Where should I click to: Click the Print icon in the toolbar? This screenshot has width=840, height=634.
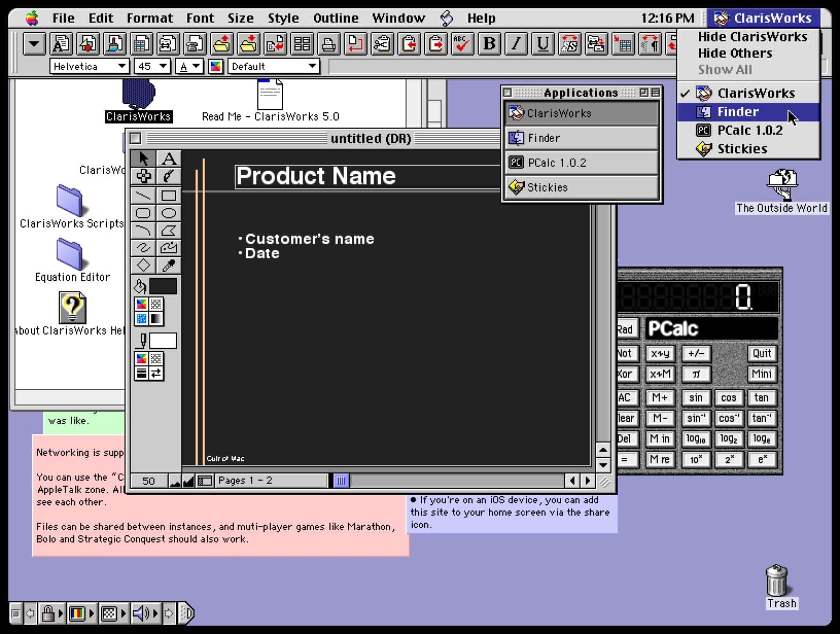(330, 44)
